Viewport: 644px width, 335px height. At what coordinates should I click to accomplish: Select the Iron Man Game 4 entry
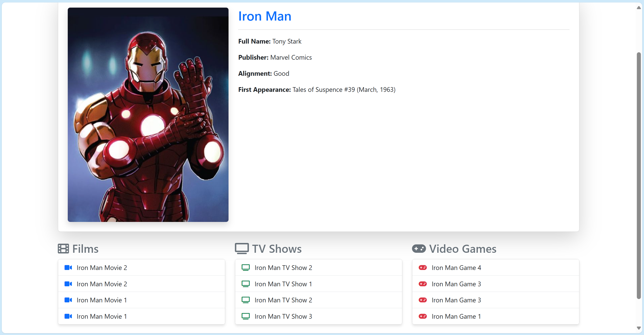[x=456, y=268]
